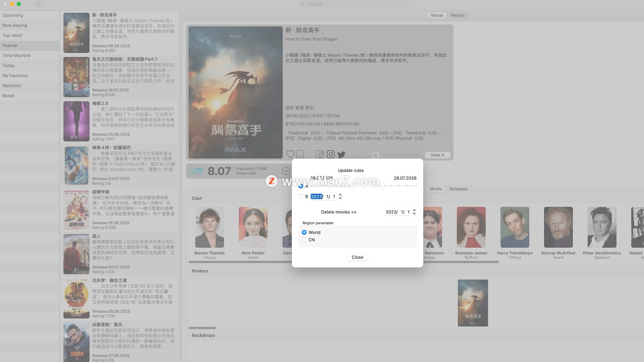Click the Delete movies date field
Viewport: 644px width, 362px height.
[398, 212]
